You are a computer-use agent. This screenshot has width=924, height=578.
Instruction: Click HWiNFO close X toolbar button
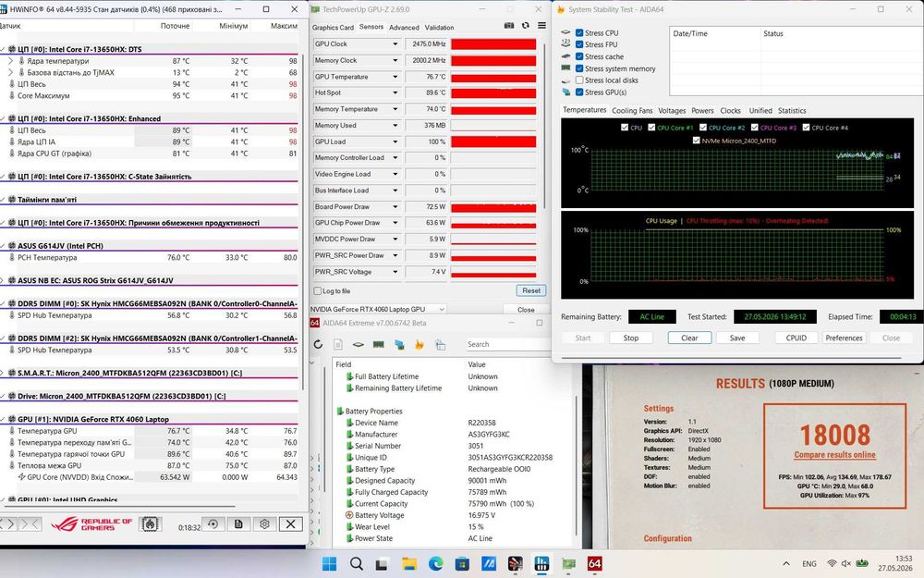pyautogui.click(x=290, y=524)
